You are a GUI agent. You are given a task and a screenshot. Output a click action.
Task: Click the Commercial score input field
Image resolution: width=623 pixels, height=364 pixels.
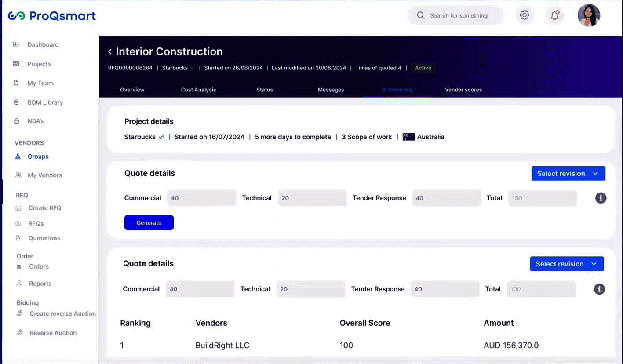[x=201, y=198]
